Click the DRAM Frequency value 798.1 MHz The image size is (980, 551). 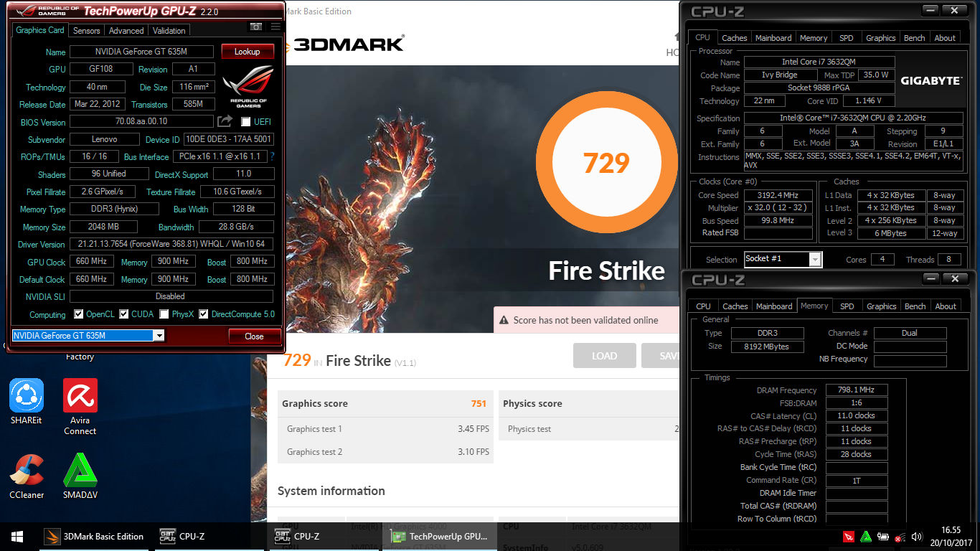click(x=856, y=390)
